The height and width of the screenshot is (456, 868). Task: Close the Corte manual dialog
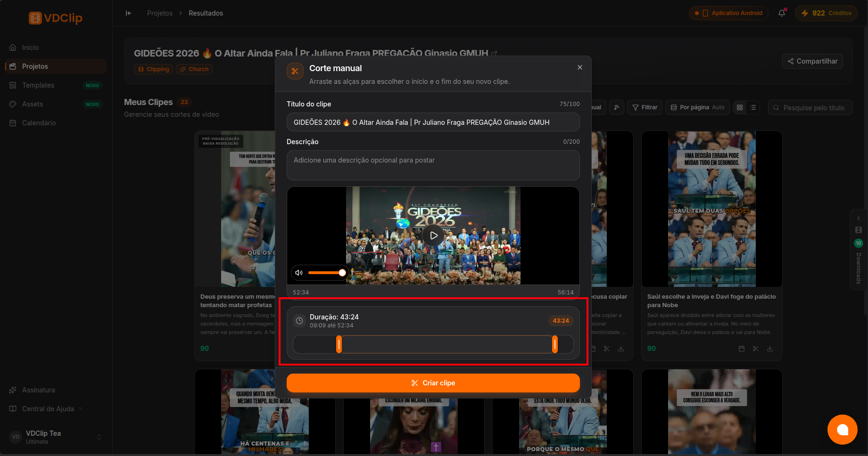[x=580, y=67]
